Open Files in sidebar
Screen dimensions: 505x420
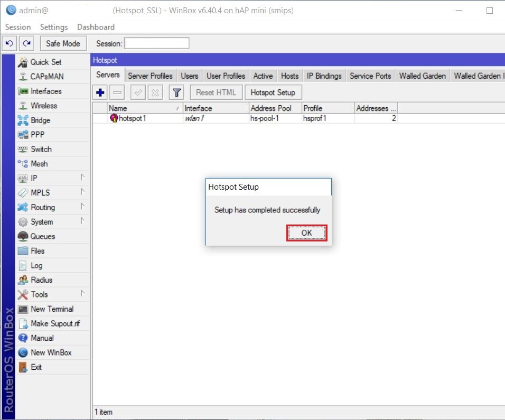point(53,251)
